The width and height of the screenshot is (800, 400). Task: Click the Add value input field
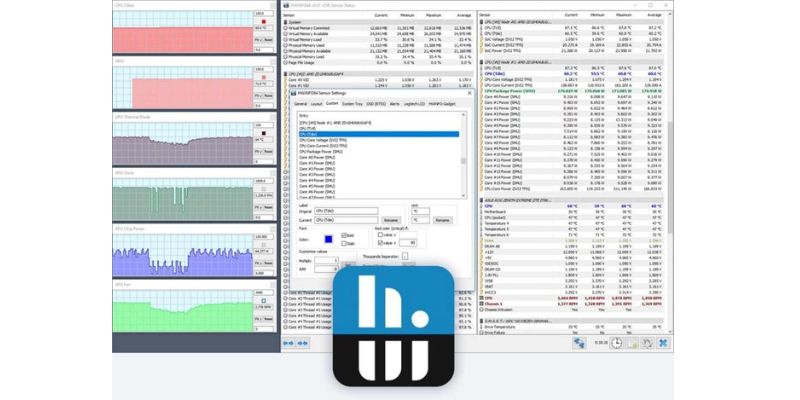point(327,269)
